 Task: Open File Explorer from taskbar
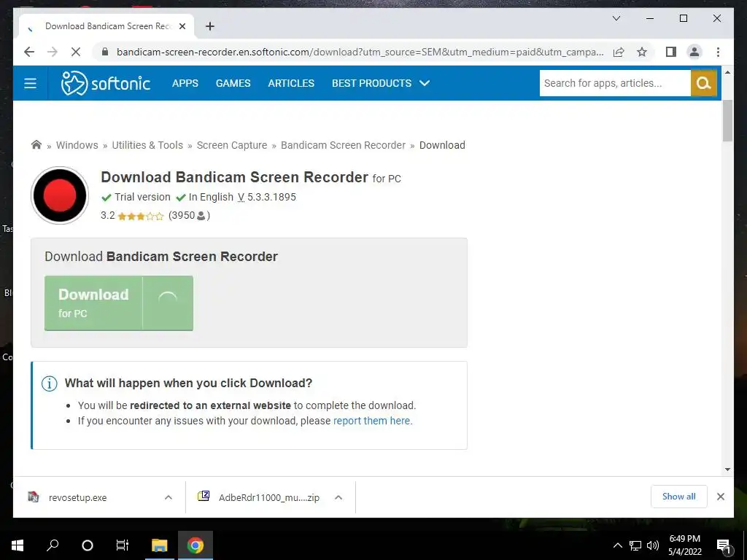pyautogui.click(x=160, y=545)
